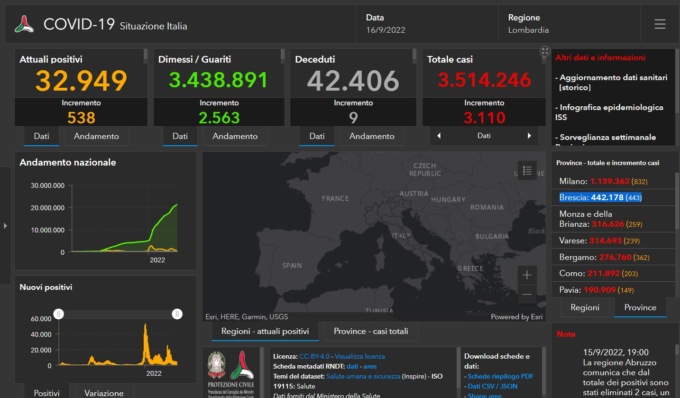Select the Data 16/9/2022 selector
This screenshot has height=398, width=680.
(x=427, y=24)
